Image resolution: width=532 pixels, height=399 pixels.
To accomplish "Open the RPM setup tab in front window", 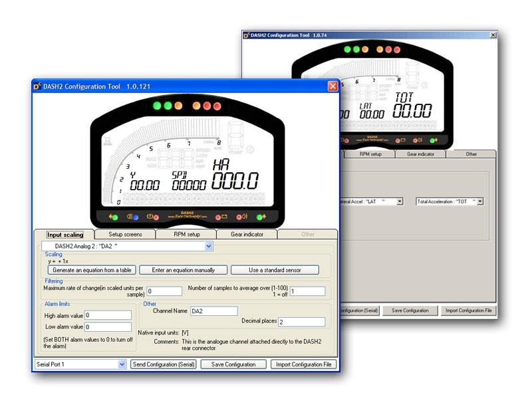I will tap(187, 235).
